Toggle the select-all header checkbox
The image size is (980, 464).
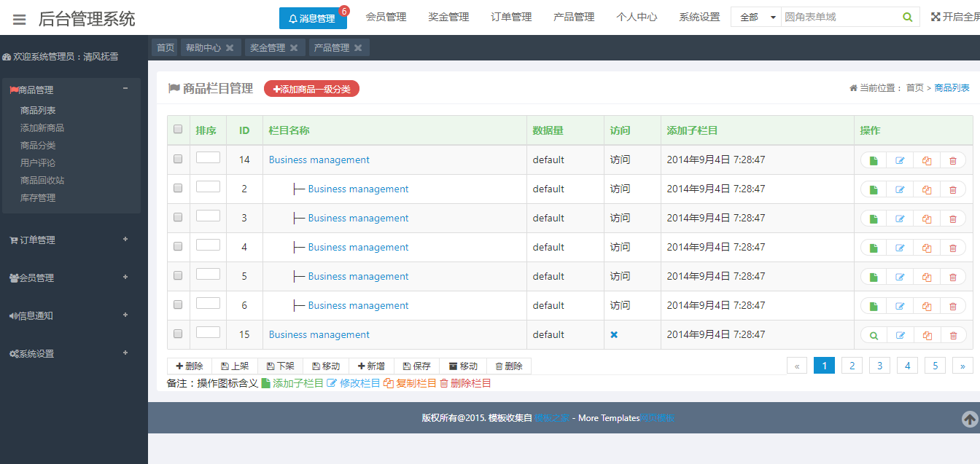(178, 130)
